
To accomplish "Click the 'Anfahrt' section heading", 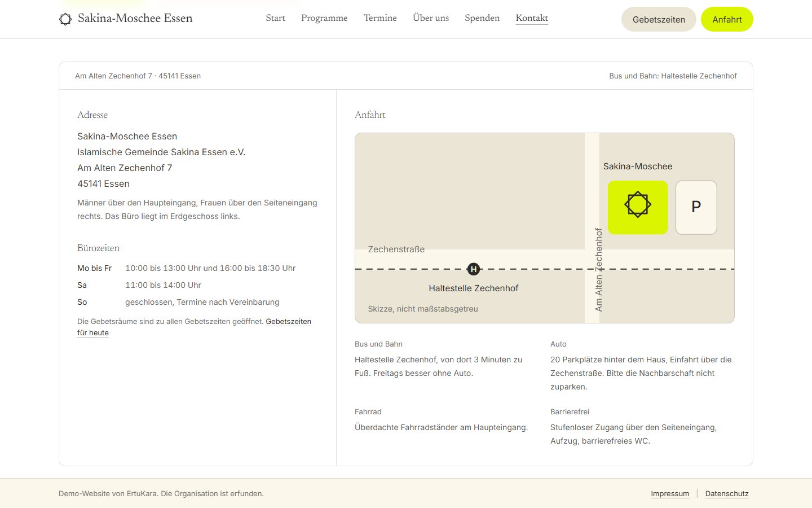I will (x=370, y=115).
